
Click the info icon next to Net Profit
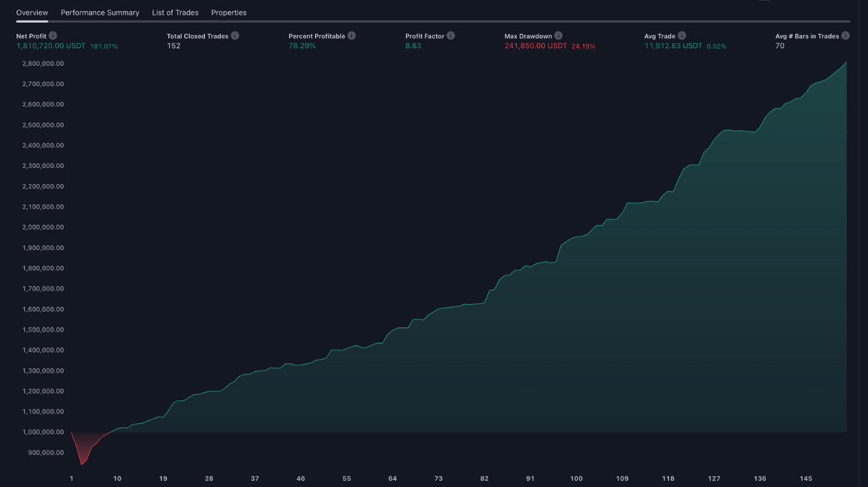pyautogui.click(x=53, y=36)
